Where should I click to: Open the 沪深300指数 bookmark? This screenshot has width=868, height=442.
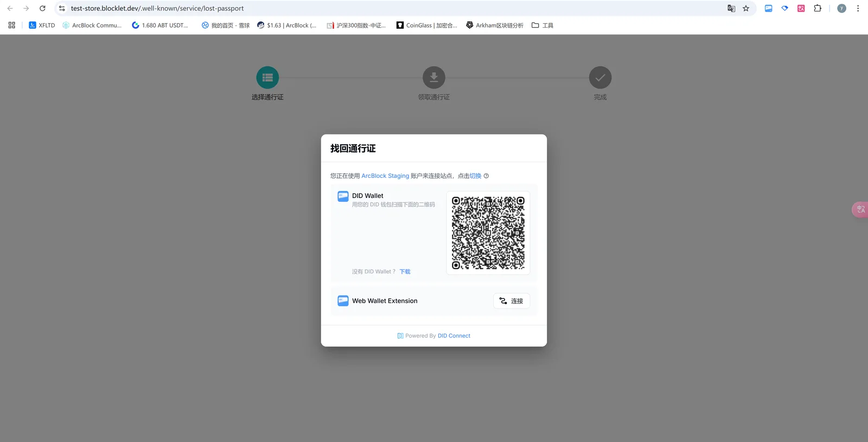[356, 25]
